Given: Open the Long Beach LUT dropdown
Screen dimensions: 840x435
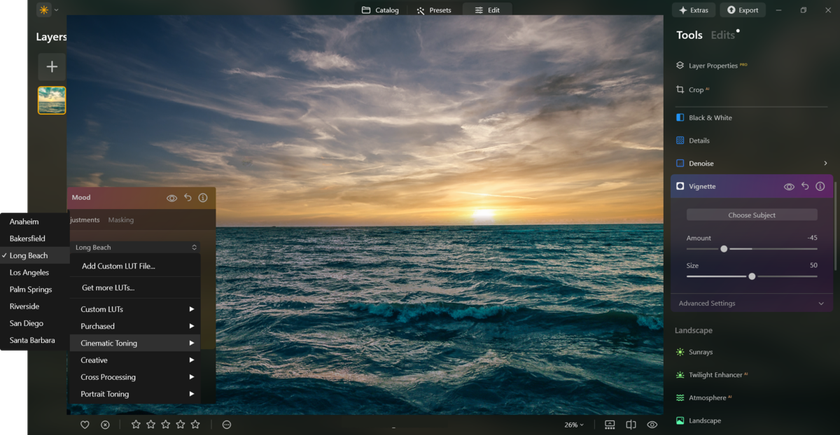Looking at the screenshot, I should tap(135, 248).
